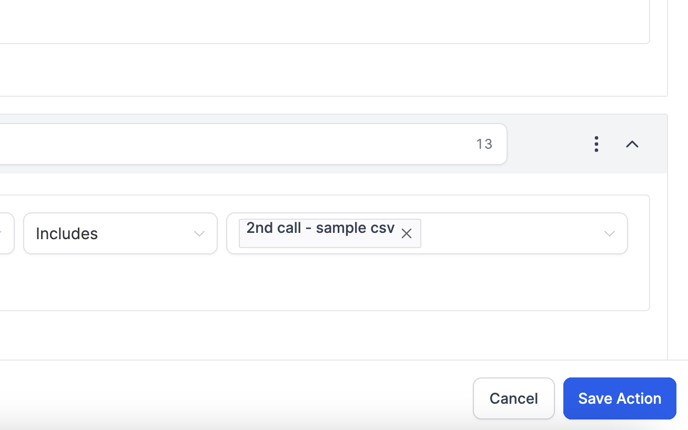The height and width of the screenshot is (430, 688).
Task: Collapse the section using the up chevron
Action: pyautogui.click(x=632, y=144)
